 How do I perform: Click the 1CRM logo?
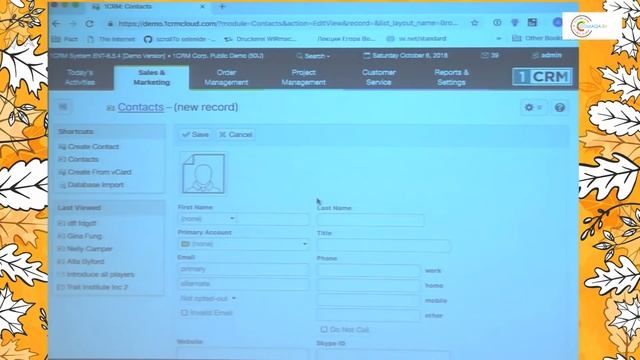[542, 77]
